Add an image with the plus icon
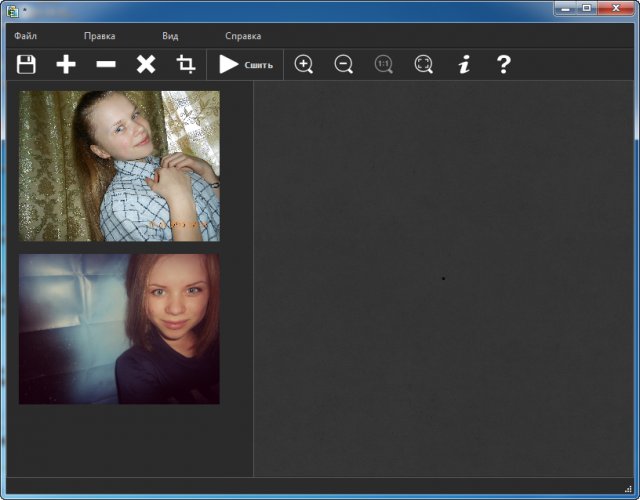This screenshot has height=500, width=640. click(66, 65)
